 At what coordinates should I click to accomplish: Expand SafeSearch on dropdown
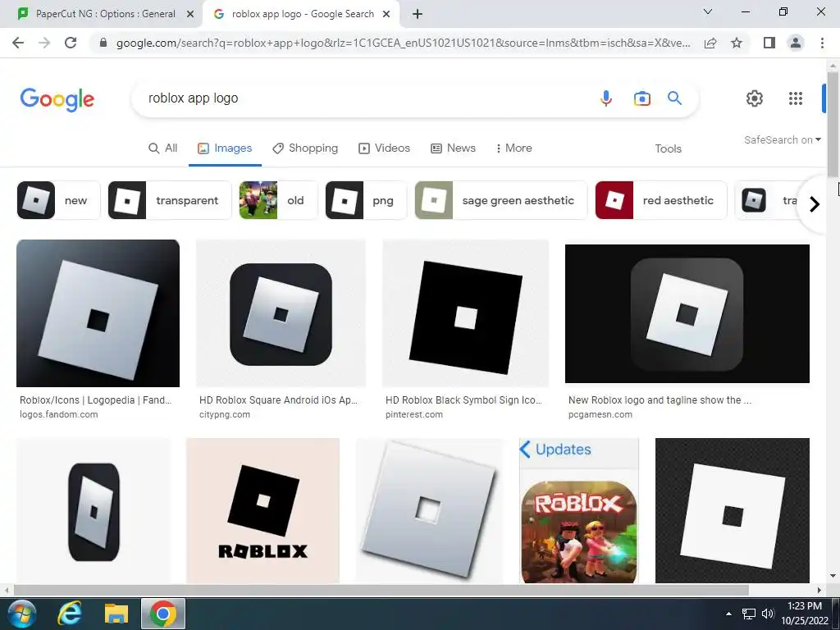tap(783, 139)
